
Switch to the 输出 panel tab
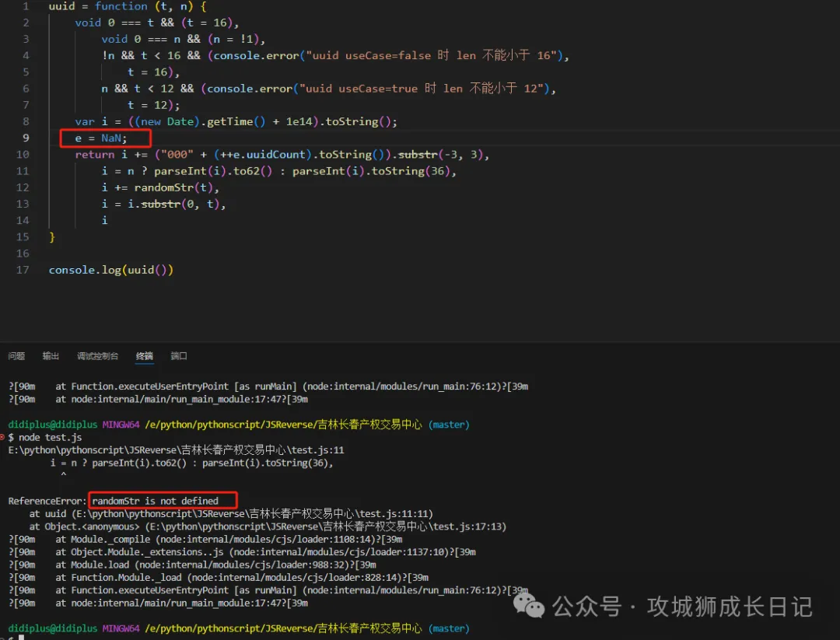51,356
